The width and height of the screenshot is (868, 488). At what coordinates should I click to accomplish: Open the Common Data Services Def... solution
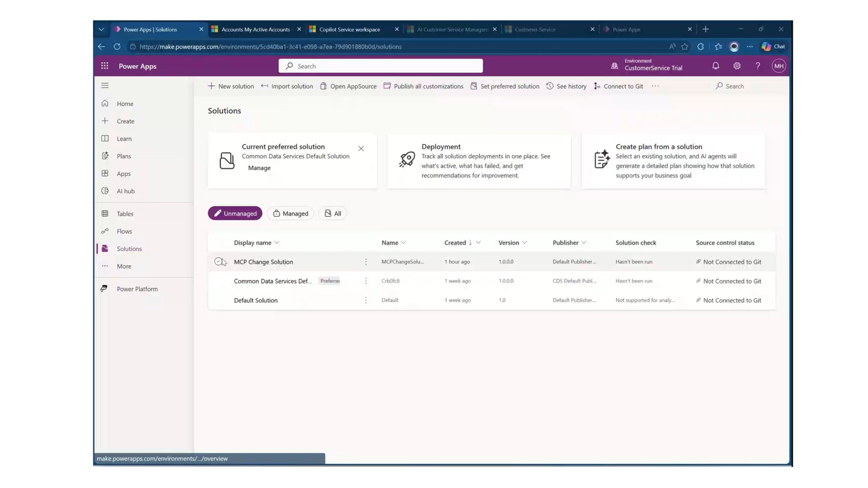(x=273, y=281)
